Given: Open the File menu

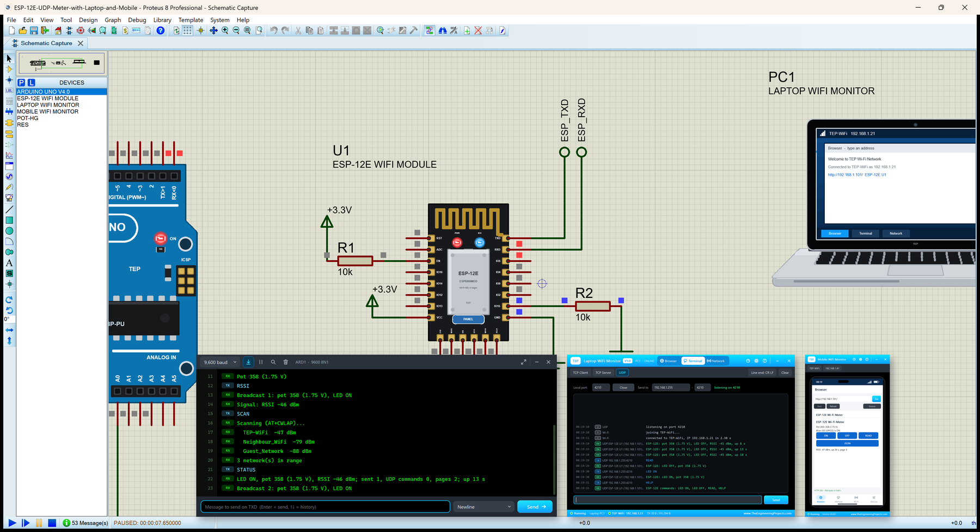Looking at the screenshot, I should point(11,20).
